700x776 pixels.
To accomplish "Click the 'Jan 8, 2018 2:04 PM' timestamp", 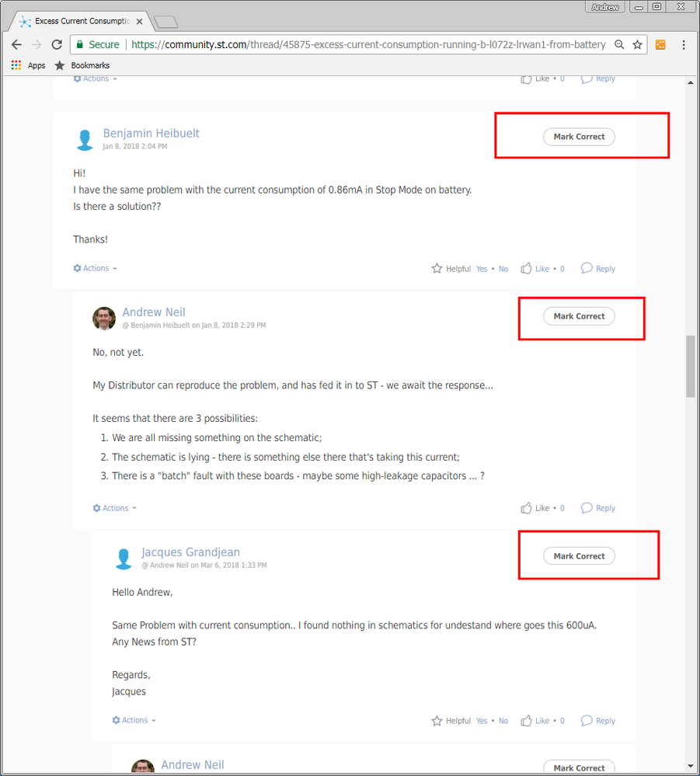I will [134, 147].
